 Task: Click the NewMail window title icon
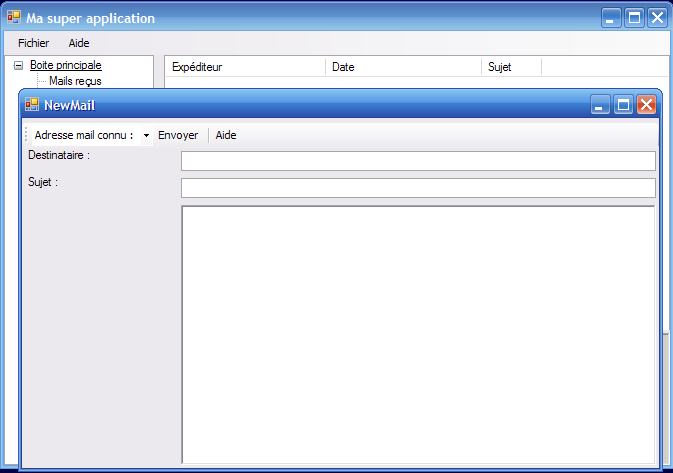click(x=32, y=105)
